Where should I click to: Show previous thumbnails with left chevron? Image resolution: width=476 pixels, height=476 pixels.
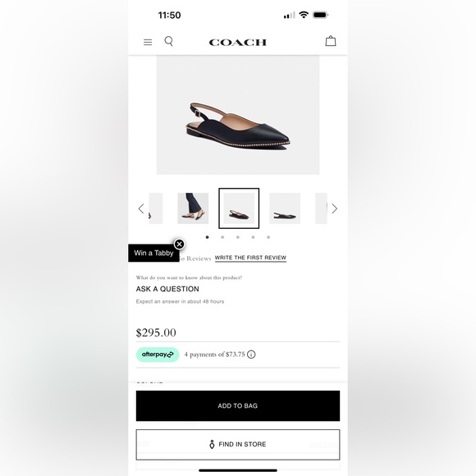[x=141, y=208]
